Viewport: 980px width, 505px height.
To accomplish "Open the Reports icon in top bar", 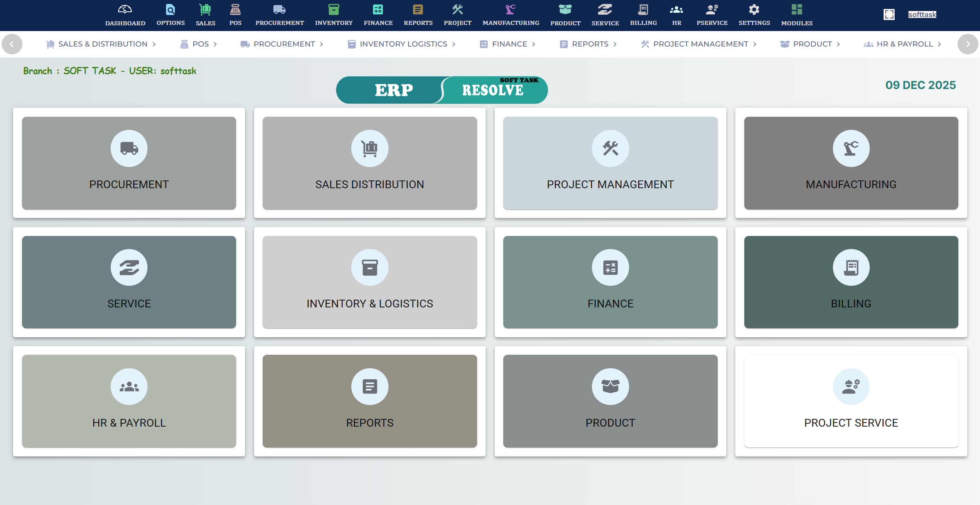I will pyautogui.click(x=418, y=9).
